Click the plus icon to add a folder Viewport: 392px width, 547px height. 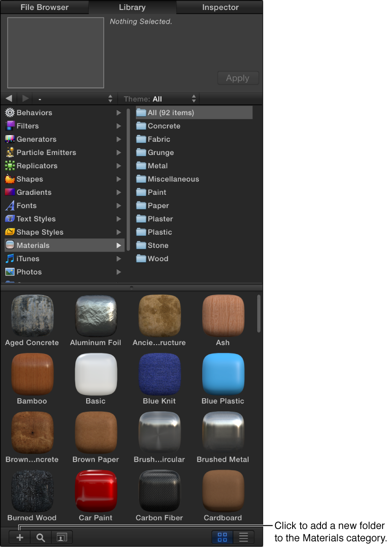tap(19, 538)
